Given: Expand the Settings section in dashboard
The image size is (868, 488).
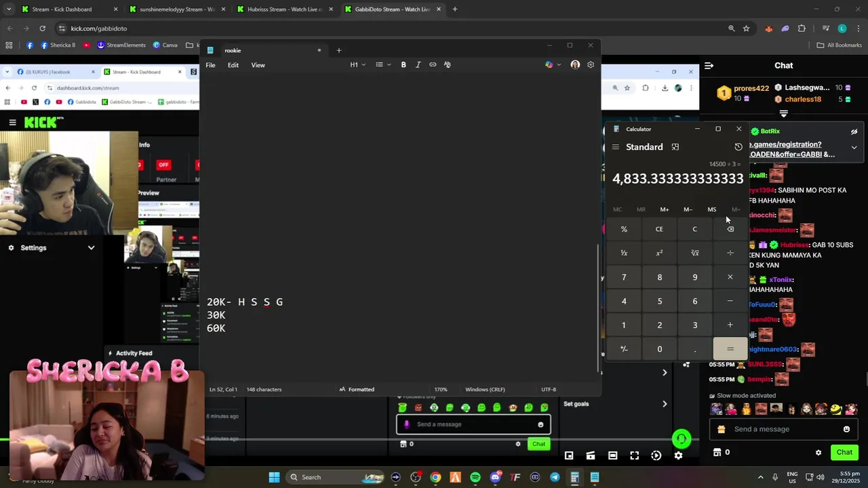Looking at the screenshot, I should tap(91, 248).
